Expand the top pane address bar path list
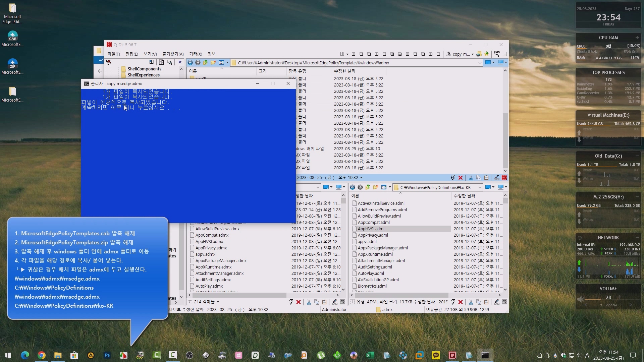The image size is (644, 362). tap(480, 63)
